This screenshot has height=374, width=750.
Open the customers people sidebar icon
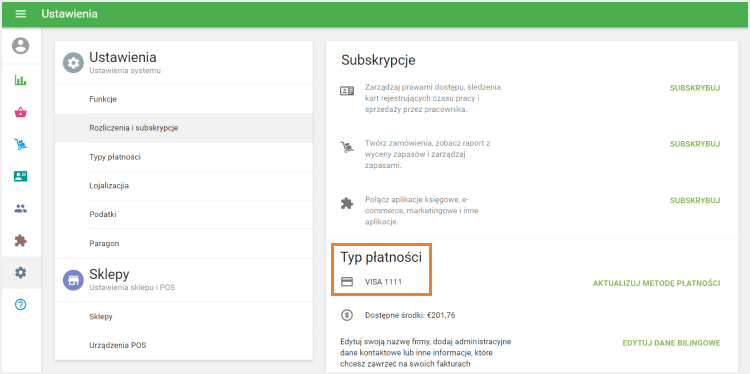click(x=21, y=209)
